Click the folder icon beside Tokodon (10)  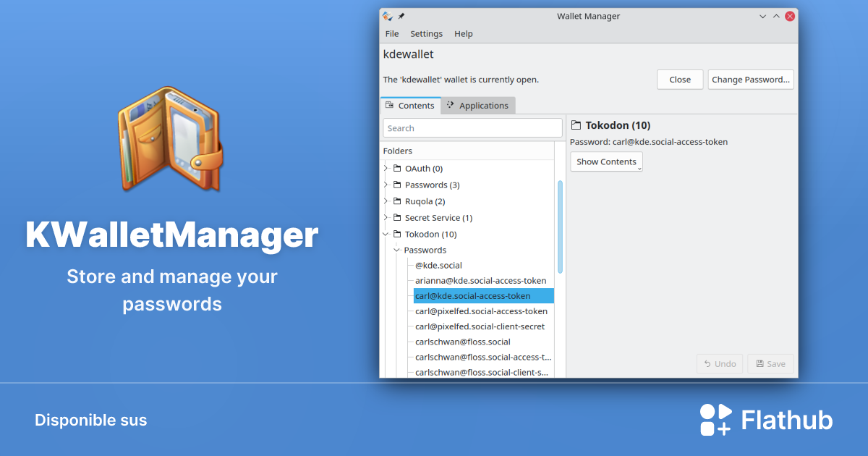(396, 234)
